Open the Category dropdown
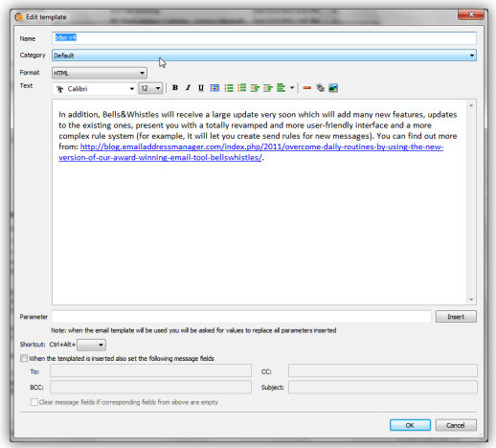Image resolution: width=496 pixels, height=448 pixels. pos(264,56)
